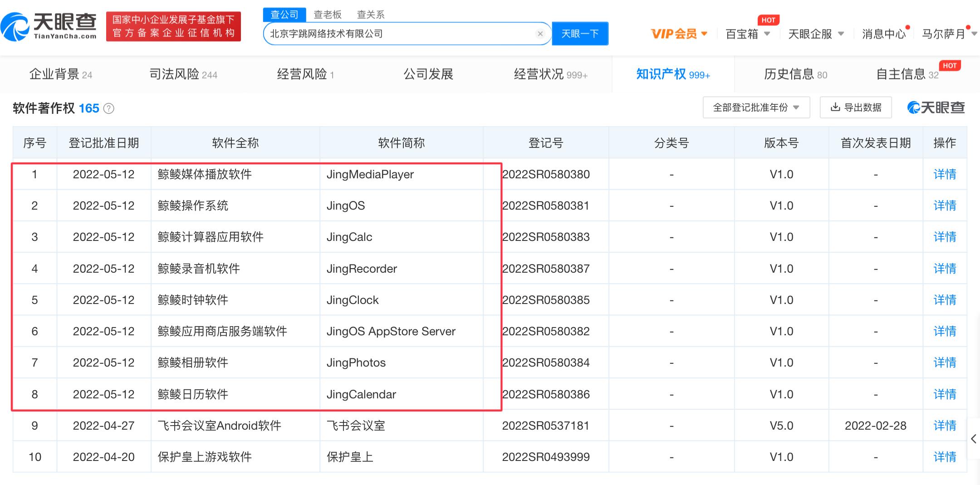980x485 pixels.
Task: Select registration number 2022SR0537181
Action: [x=546, y=426]
